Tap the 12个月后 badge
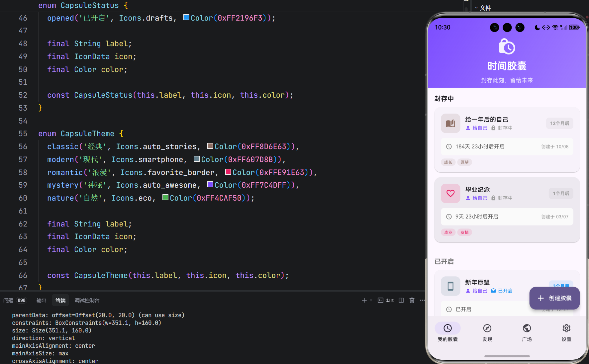This screenshot has width=589, height=364. pos(559,123)
